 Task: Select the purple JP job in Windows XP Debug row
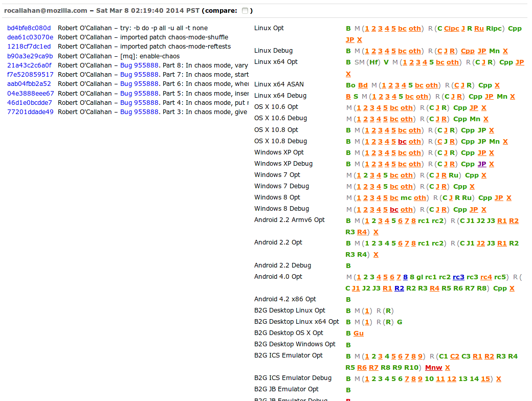click(482, 164)
